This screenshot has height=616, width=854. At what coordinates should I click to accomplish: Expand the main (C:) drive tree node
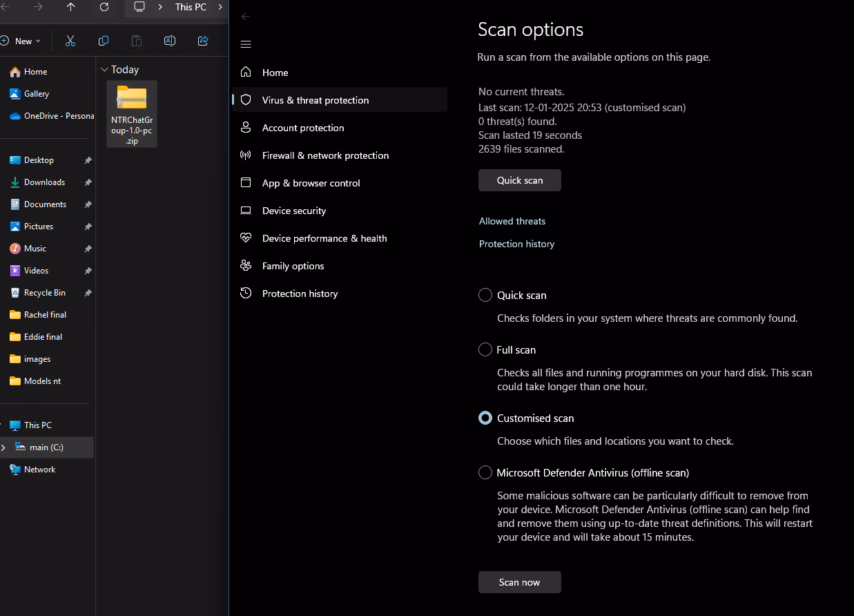coord(3,447)
